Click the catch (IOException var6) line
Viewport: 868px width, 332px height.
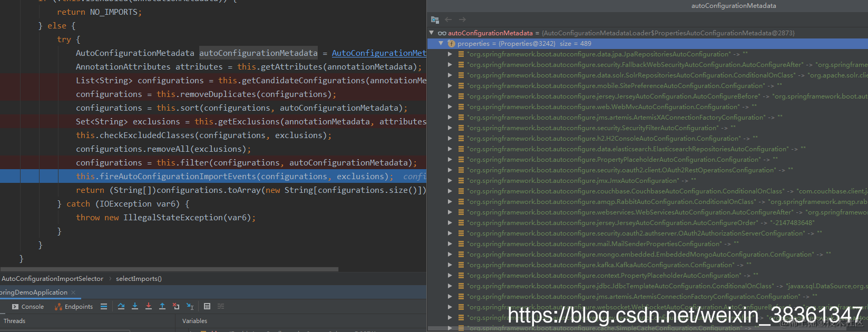[x=123, y=204]
